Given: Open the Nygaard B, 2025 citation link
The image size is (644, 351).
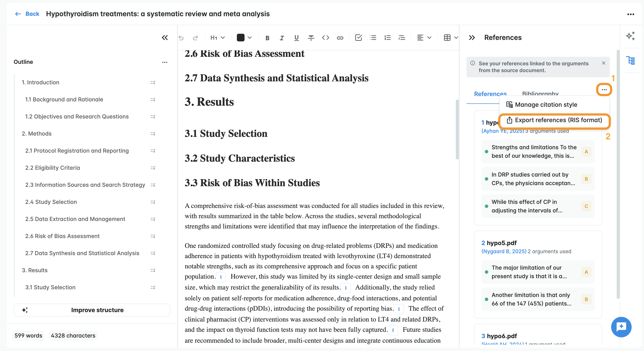Looking at the screenshot, I should pos(504,252).
